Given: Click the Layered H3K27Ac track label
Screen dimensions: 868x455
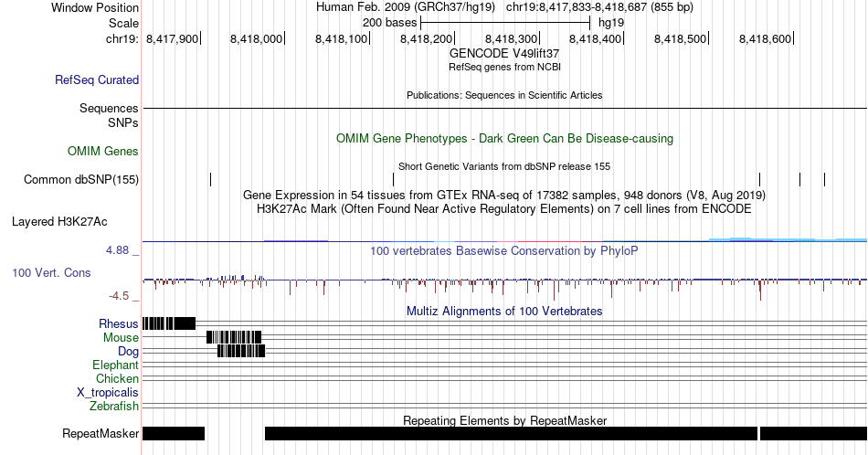Looking at the screenshot, I should tap(59, 221).
